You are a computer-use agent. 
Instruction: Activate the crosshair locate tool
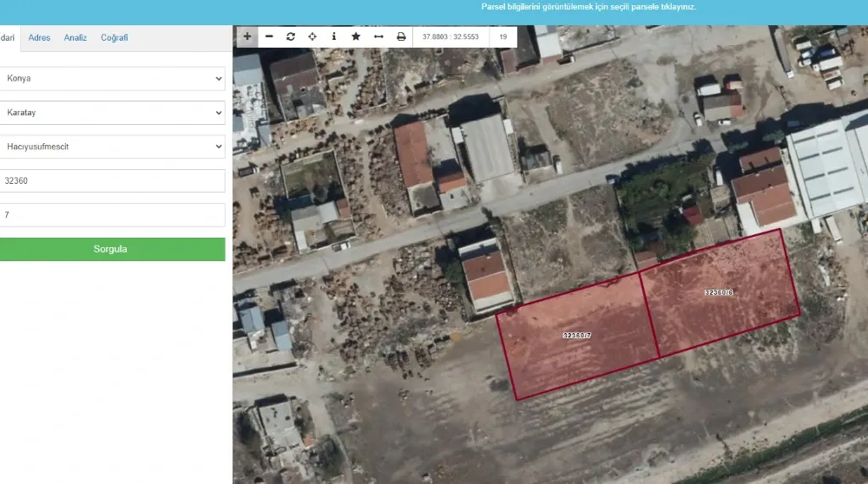312,36
